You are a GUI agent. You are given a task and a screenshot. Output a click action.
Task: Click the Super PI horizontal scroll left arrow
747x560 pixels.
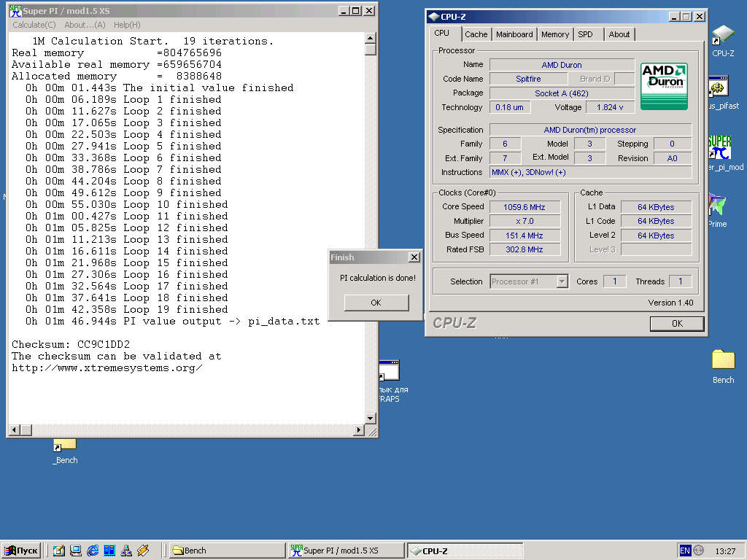click(15, 430)
